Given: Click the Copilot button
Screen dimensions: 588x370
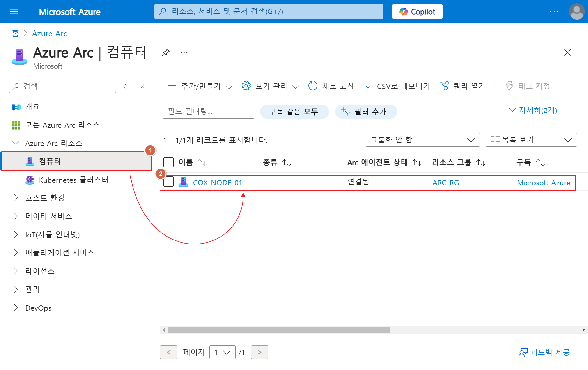Looking at the screenshot, I should point(417,12).
